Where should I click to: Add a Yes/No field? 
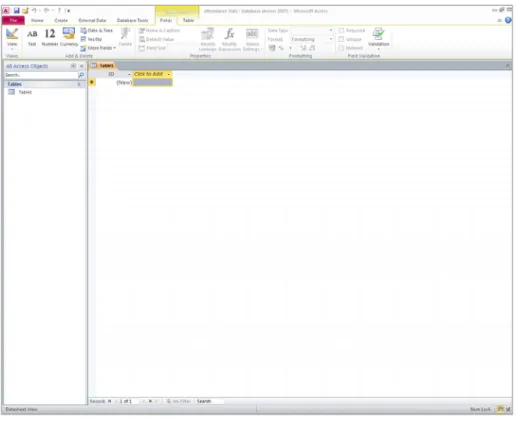point(91,39)
